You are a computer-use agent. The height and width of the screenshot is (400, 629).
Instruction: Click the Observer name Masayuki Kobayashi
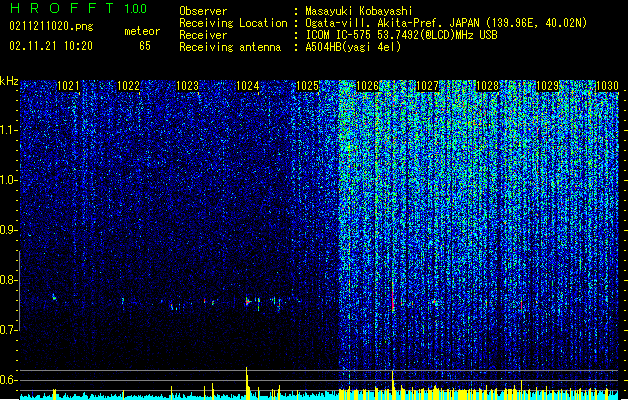tap(359, 11)
